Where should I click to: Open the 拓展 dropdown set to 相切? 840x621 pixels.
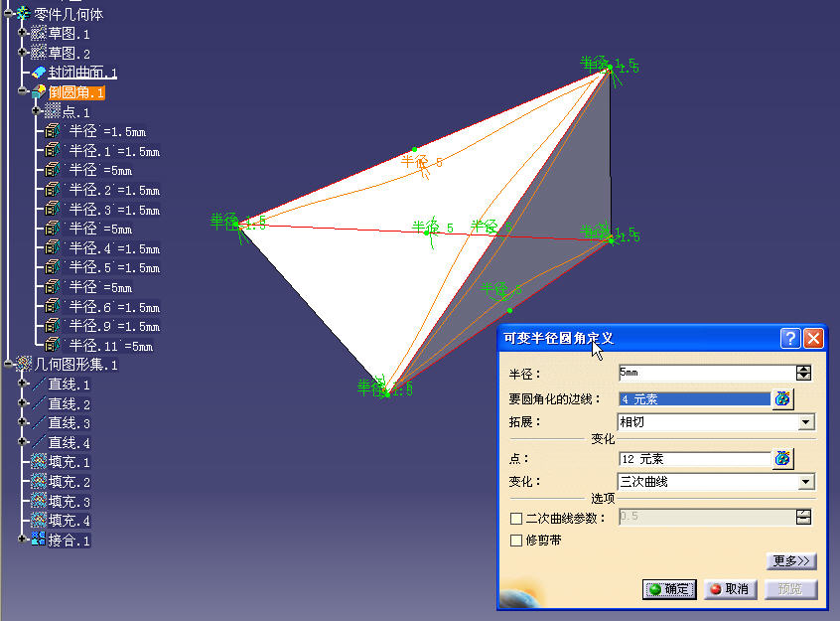point(805,422)
